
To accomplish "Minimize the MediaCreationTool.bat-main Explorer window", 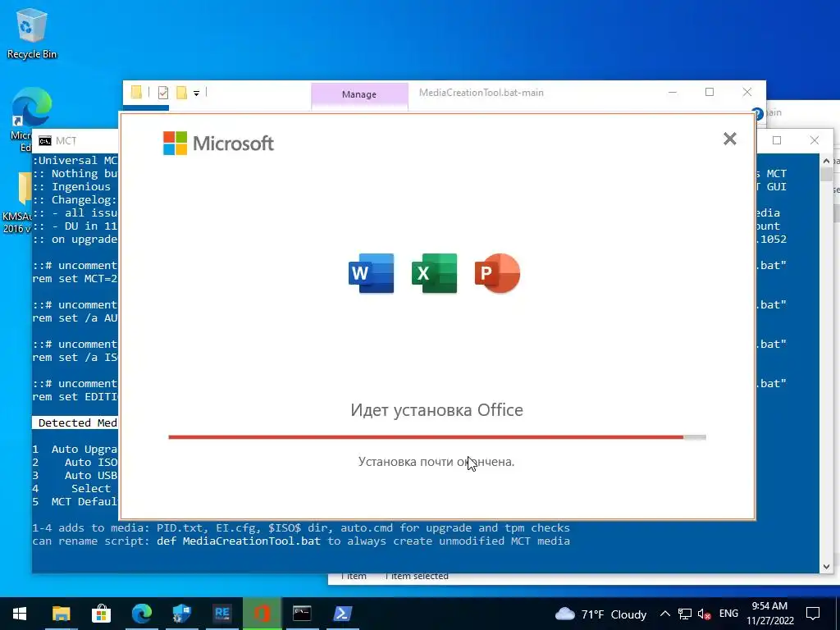I will 673,92.
